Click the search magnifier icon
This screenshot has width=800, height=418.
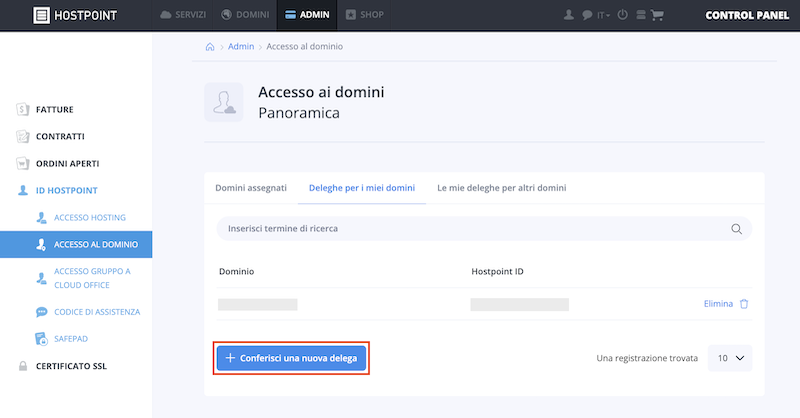(x=736, y=229)
